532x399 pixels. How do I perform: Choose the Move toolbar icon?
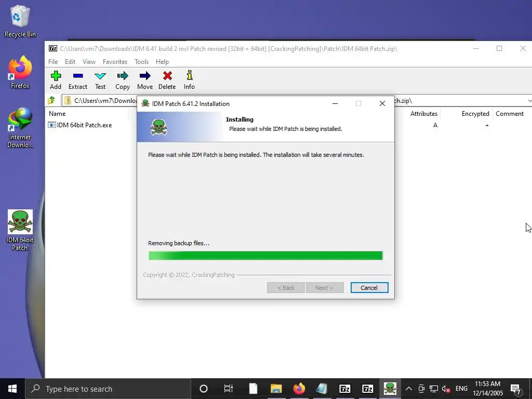(x=145, y=80)
